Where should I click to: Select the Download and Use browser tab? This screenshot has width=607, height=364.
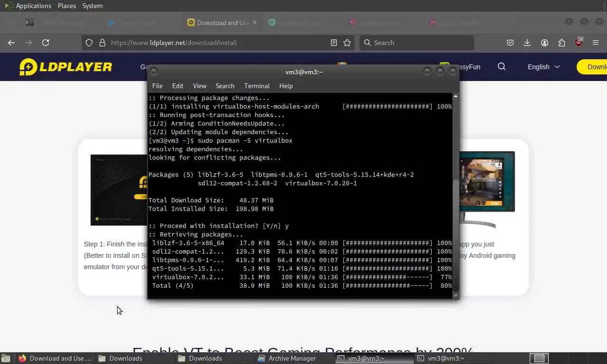click(222, 22)
